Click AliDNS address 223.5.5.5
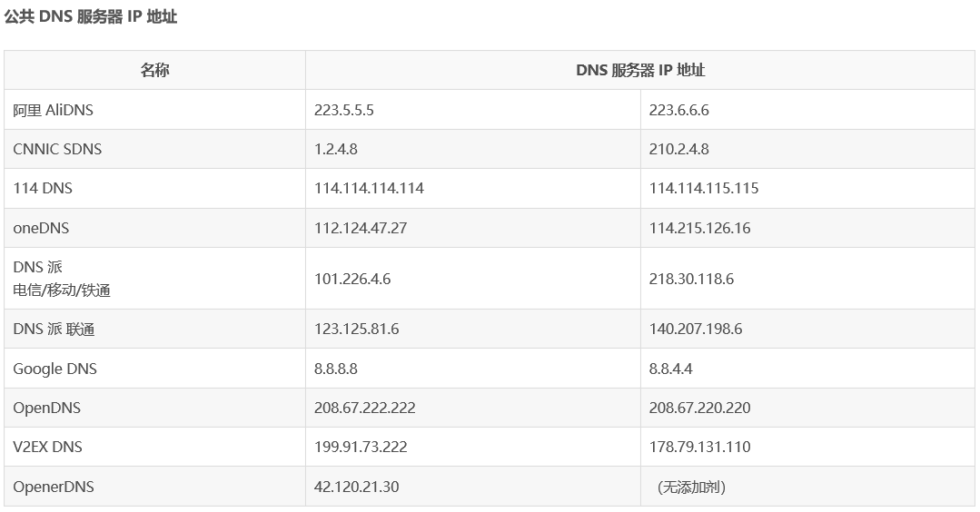Image resolution: width=980 pixels, height=512 pixels. click(473, 110)
